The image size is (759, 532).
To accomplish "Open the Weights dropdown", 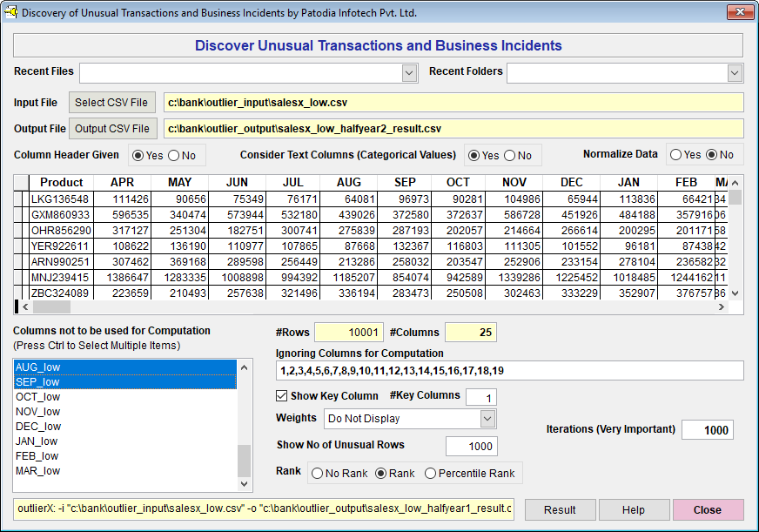I will click(x=487, y=419).
